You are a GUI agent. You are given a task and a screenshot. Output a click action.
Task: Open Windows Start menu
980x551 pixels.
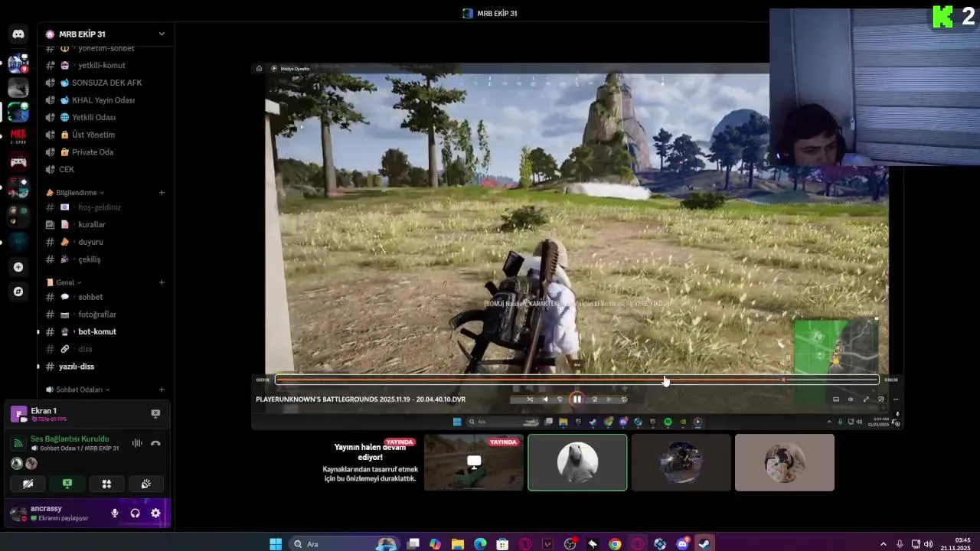(276, 544)
